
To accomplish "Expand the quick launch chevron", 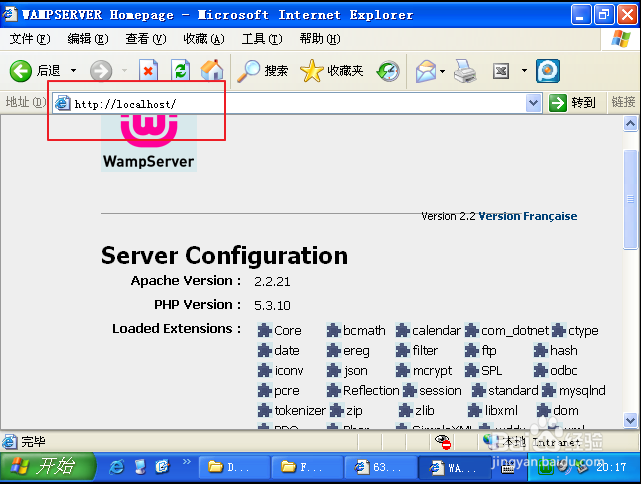I will [x=187, y=462].
